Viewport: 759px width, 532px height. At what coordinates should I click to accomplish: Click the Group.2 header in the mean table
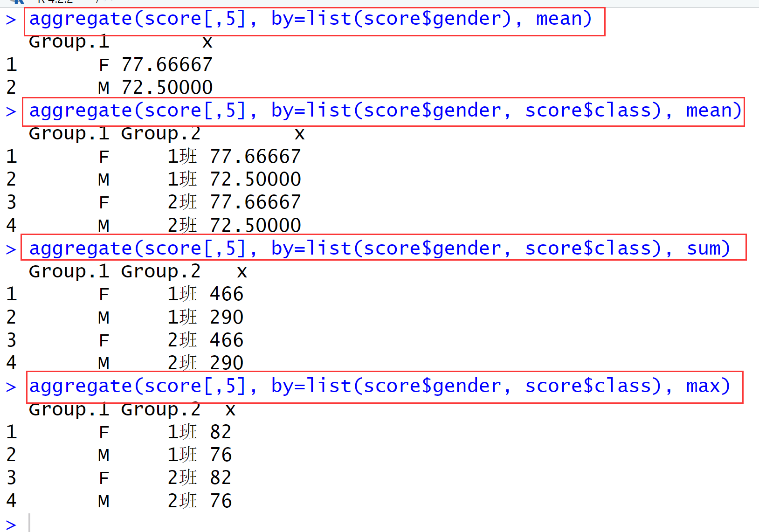(x=161, y=134)
